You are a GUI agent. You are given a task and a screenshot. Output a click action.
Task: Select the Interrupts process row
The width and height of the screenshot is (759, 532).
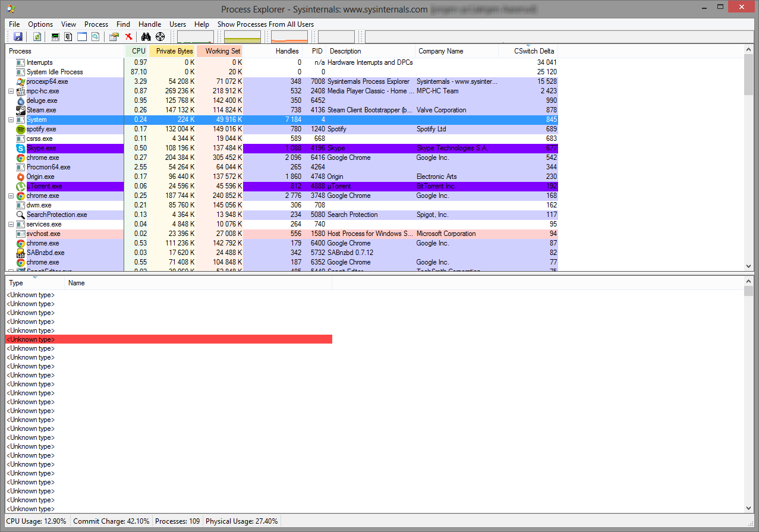tap(282, 62)
